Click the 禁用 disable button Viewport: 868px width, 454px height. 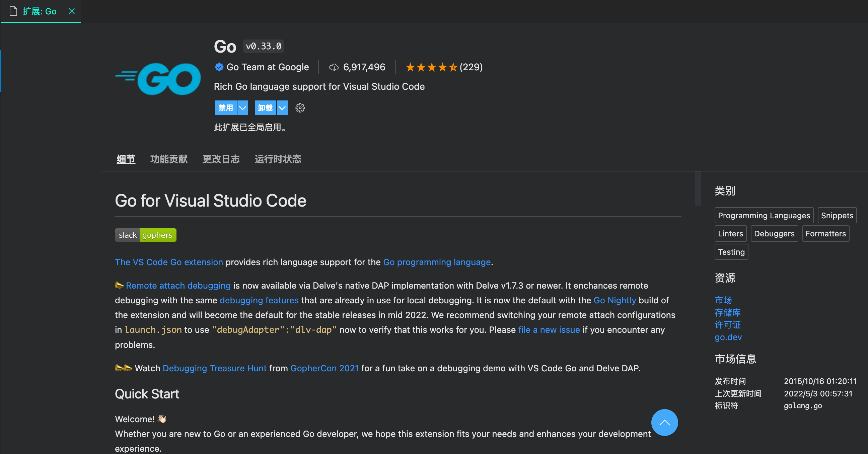pos(226,108)
